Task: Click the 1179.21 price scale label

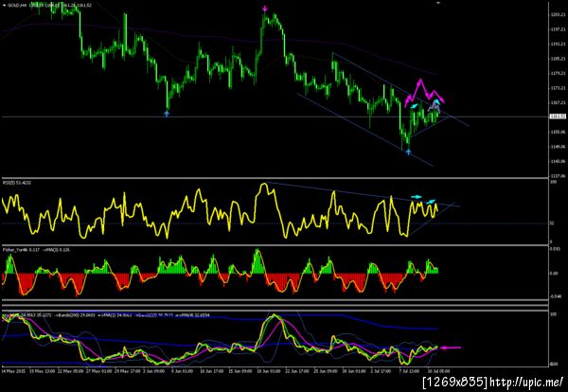Action: (559, 73)
